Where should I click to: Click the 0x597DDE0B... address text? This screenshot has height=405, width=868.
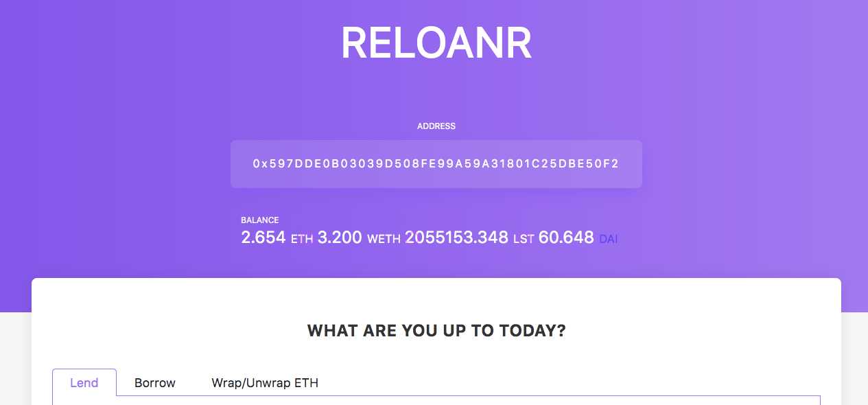tap(436, 164)
